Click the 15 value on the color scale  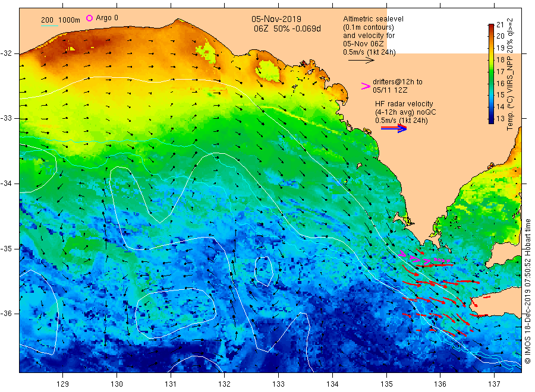[x=500, y=95]
